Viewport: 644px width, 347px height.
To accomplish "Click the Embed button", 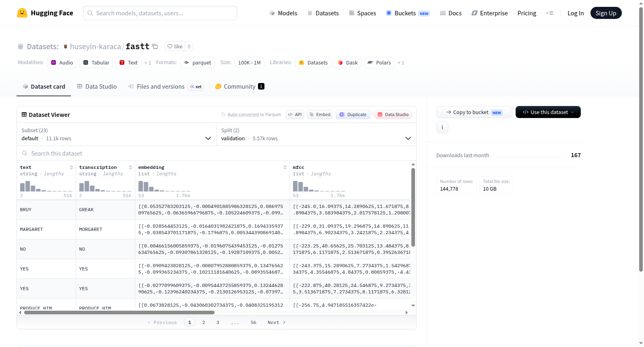I will click(319, 114).
